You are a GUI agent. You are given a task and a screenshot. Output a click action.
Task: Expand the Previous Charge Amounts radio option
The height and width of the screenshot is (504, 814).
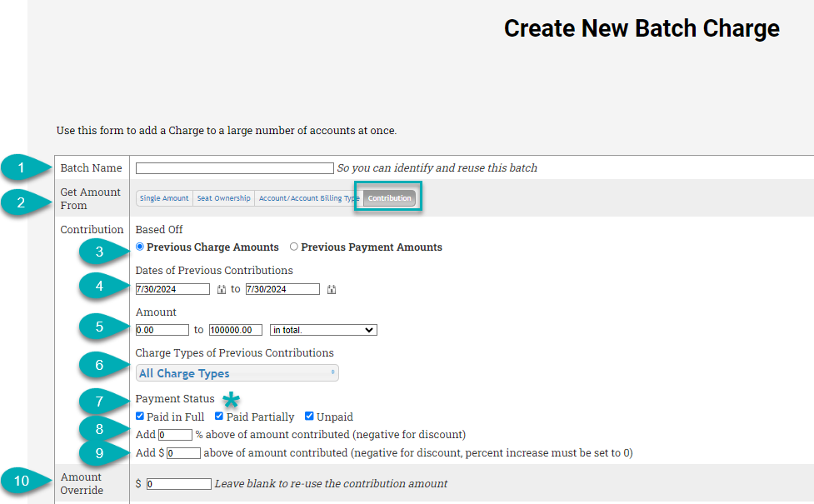[x=139, y=247]
